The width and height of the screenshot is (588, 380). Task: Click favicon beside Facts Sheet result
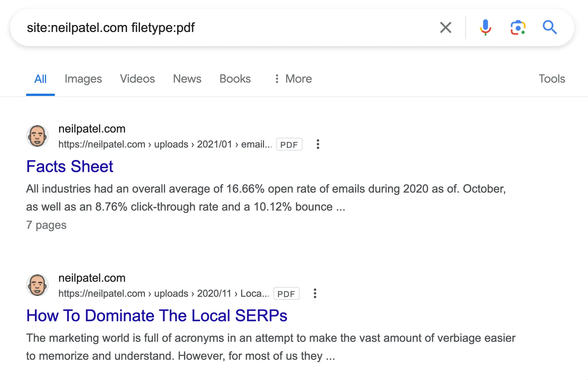[x=37, y=136]
